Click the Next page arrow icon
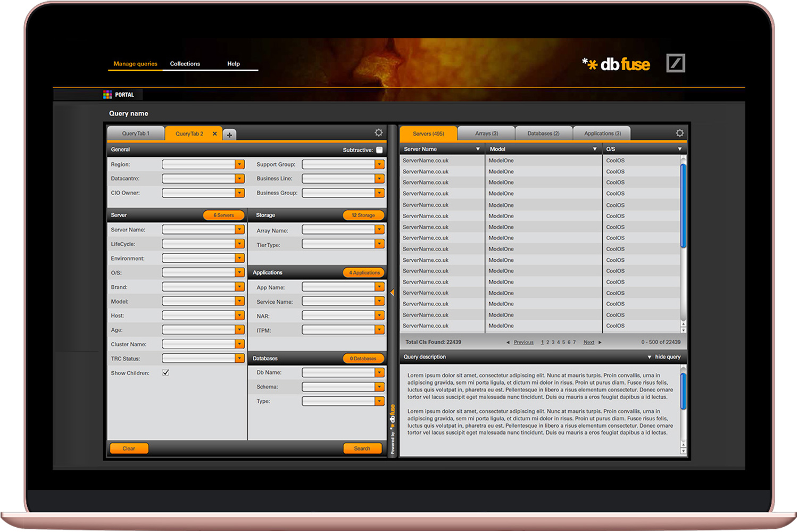The height and width of the screenshot is (532, 798). (600, 343)
